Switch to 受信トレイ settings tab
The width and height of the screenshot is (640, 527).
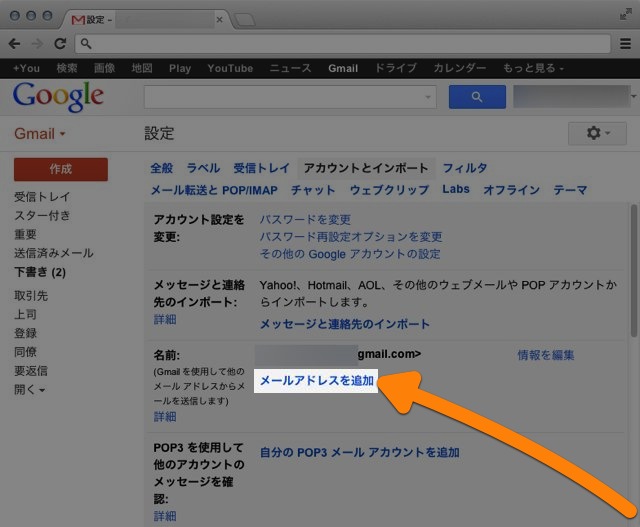click(x=262, y=168)
